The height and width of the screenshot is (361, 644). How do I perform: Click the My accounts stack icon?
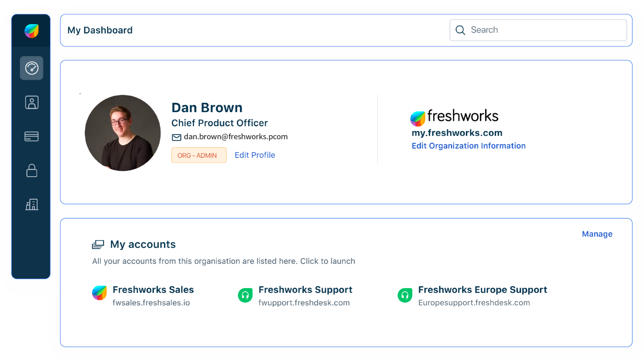pos(98,244)
